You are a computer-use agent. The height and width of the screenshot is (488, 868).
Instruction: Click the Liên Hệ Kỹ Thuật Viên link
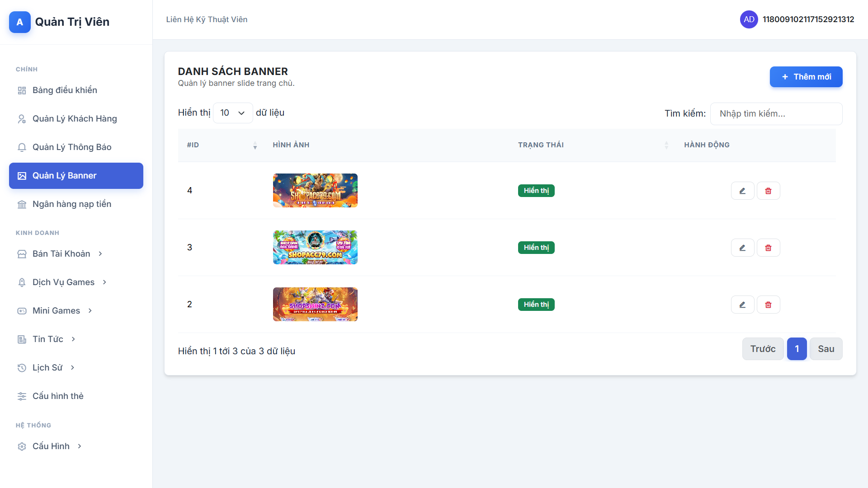click(207, 19)
